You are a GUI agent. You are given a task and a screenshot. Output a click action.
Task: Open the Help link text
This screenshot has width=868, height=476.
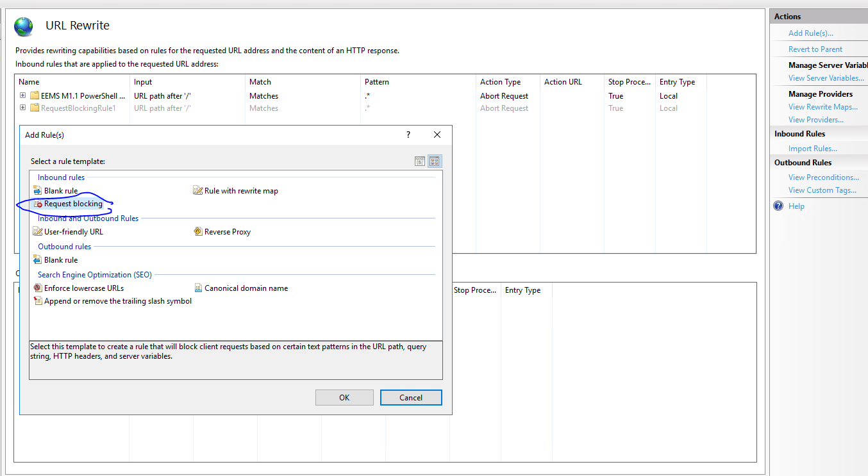click(796, 206)
